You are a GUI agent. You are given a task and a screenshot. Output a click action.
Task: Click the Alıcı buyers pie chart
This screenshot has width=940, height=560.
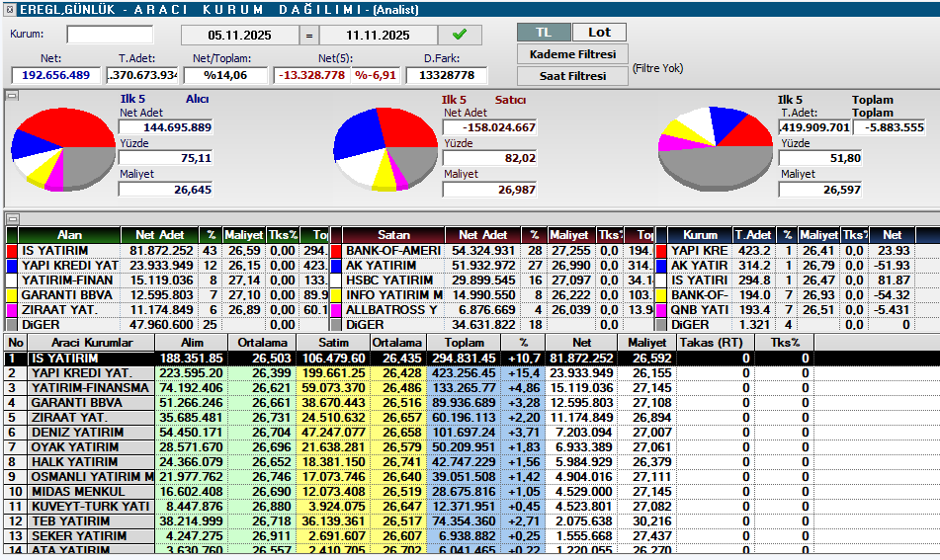[x=61, y=146]
